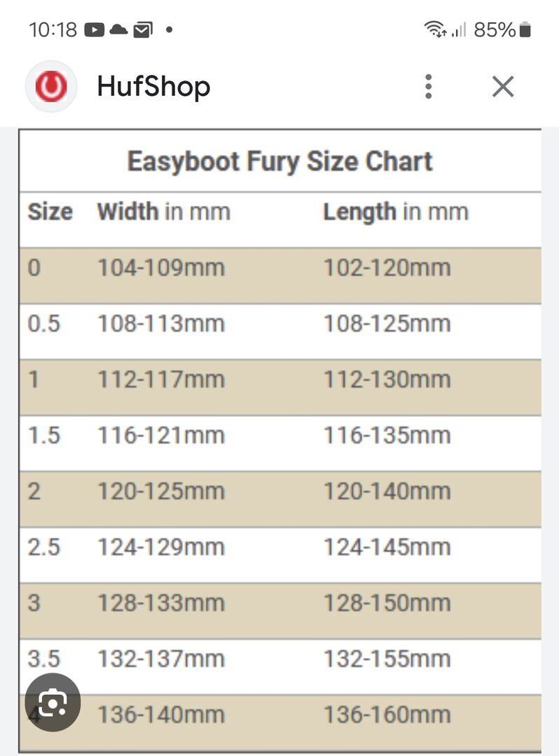Screen dimensions: 559x756
Task: Tap the battery icon in status bar
Action: [525, 30]
